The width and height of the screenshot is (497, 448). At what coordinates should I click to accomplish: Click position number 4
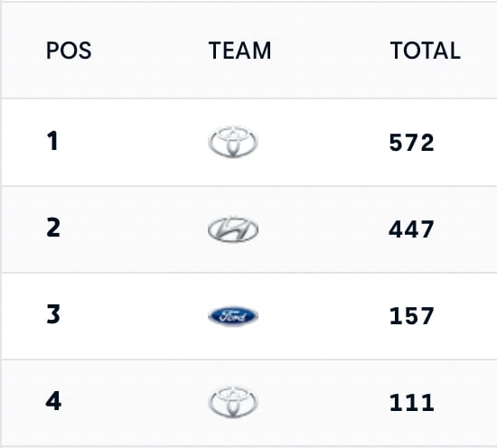[x=53, y=401]
